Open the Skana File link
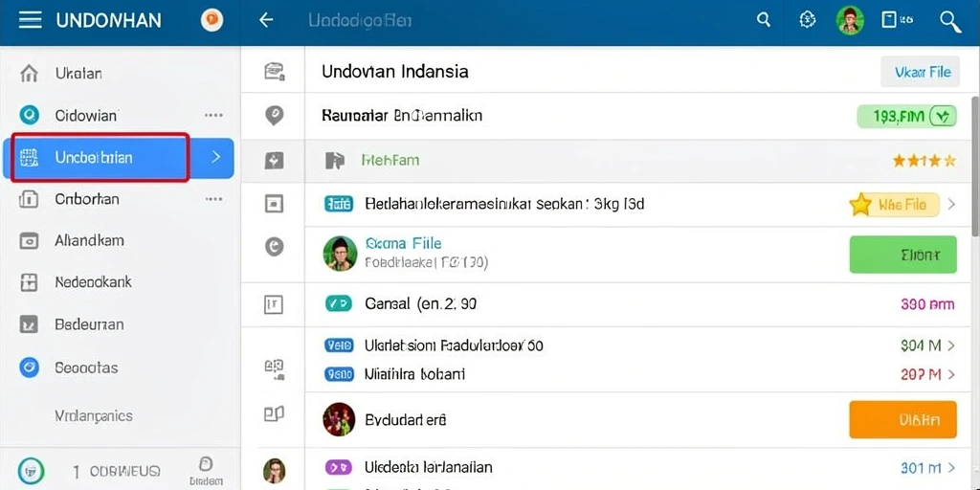980x490 pixels. [x=403, y=243]
